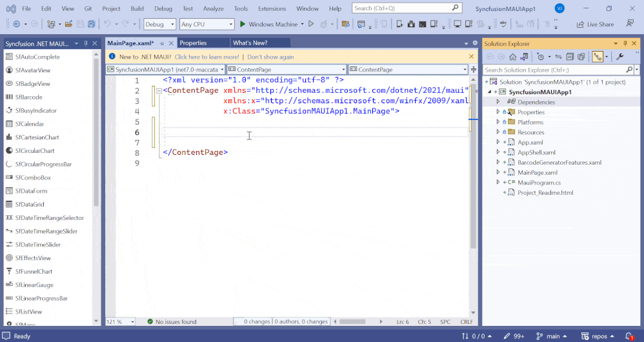Click the Settings gear above the editor tabs
The image size is (644, 342).
point(475,43)
